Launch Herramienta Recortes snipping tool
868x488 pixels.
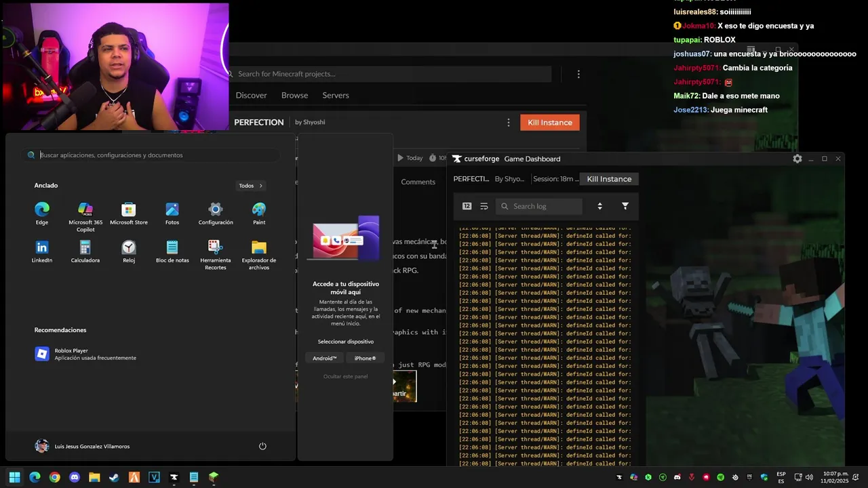click(x=216, y=255)
